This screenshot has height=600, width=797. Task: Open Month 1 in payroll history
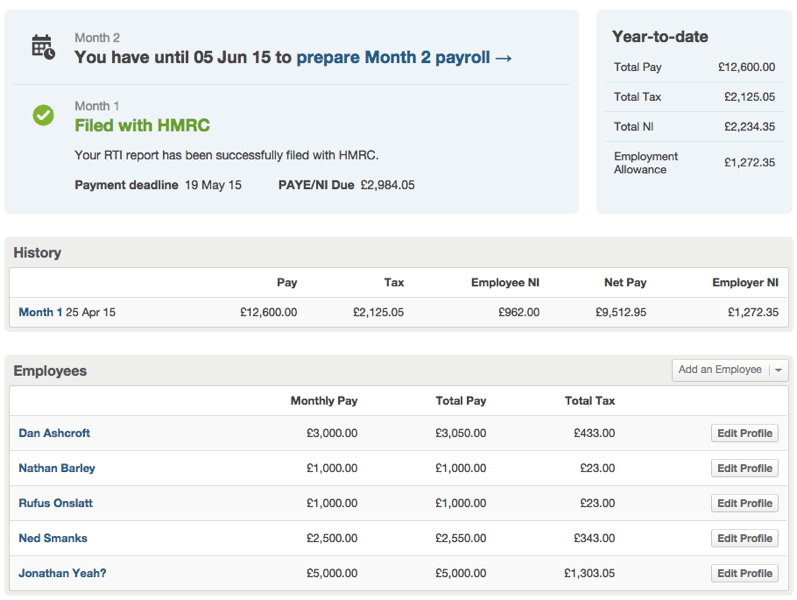[40, 312]
